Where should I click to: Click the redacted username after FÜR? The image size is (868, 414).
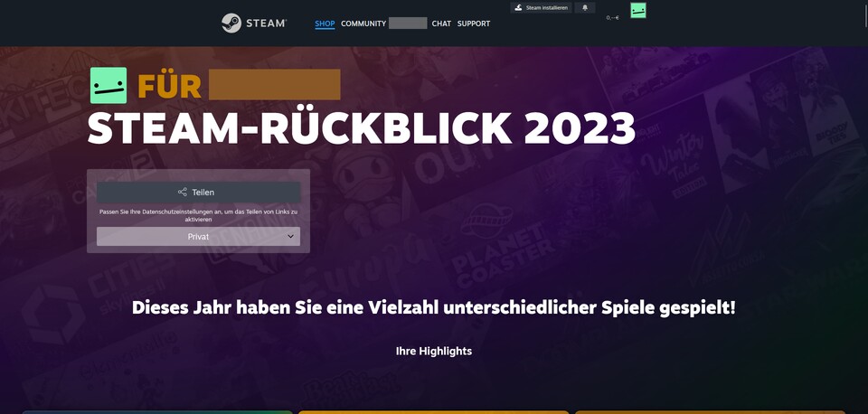(274, 85)
